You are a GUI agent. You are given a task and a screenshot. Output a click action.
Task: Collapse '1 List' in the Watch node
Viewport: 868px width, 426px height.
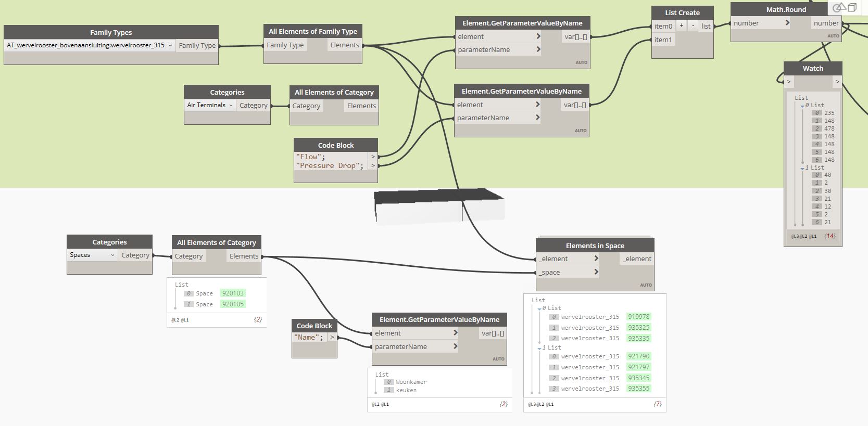[802, 168]
